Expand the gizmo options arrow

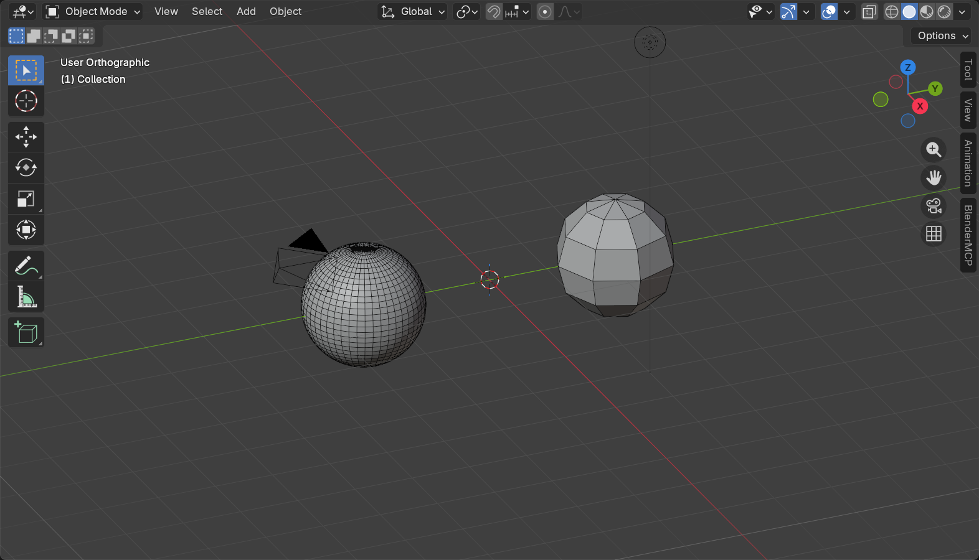click(x=806, y=11)
